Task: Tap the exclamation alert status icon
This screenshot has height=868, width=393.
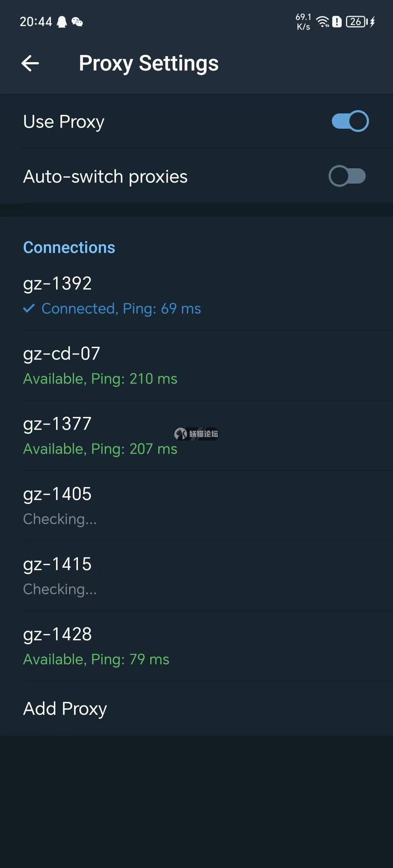Action: click(x=337, y=22)
